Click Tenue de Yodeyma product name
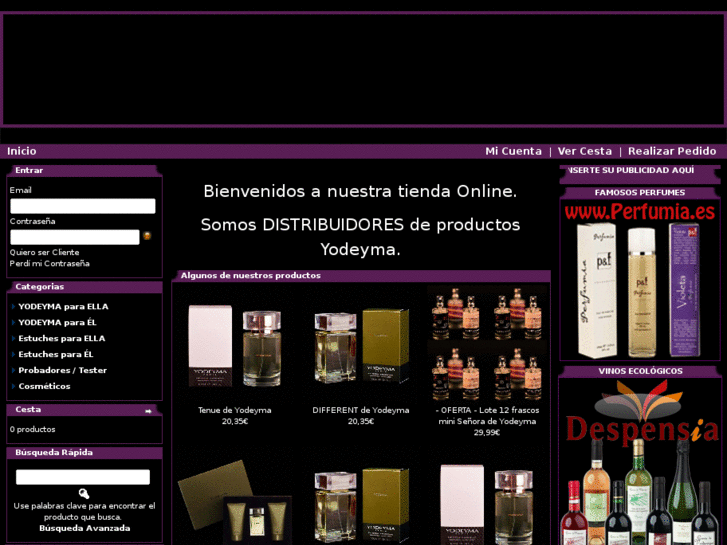Viewport: 727px width, 545px height. tap(235, 410)
